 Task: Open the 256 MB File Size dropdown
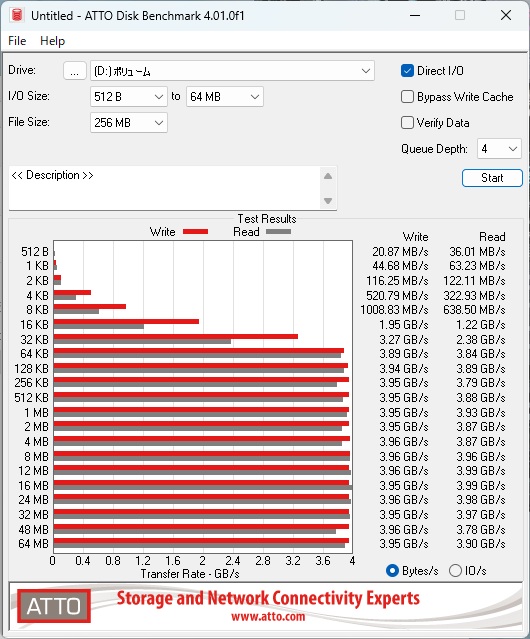pyautogui.click(x=129, y=123)
